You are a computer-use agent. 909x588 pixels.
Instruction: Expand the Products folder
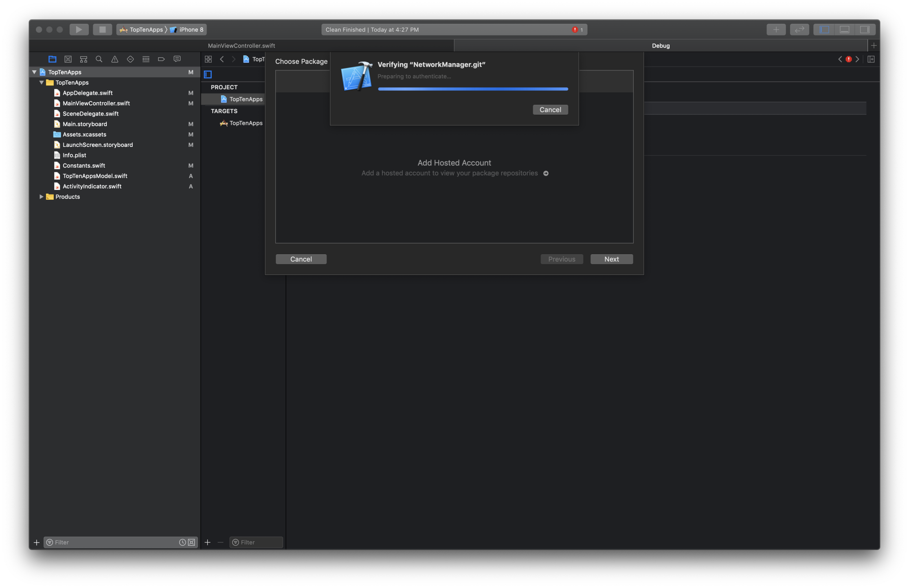click(41, 197)
